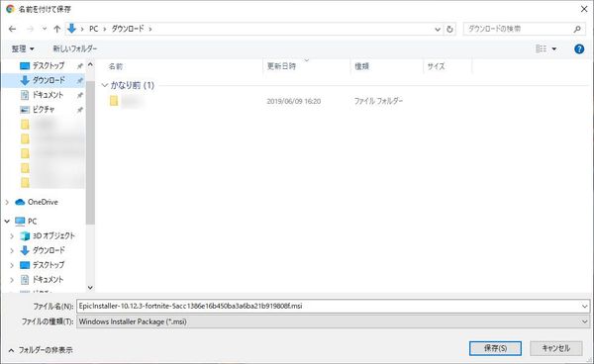
Task: Sort by the 更新日時 column header
Action: coord(281,66)
